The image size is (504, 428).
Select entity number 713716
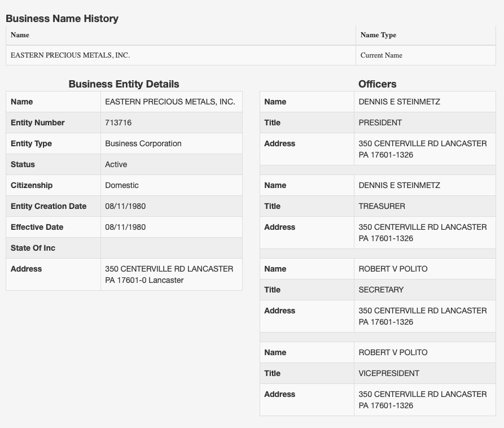coord(119,123)
